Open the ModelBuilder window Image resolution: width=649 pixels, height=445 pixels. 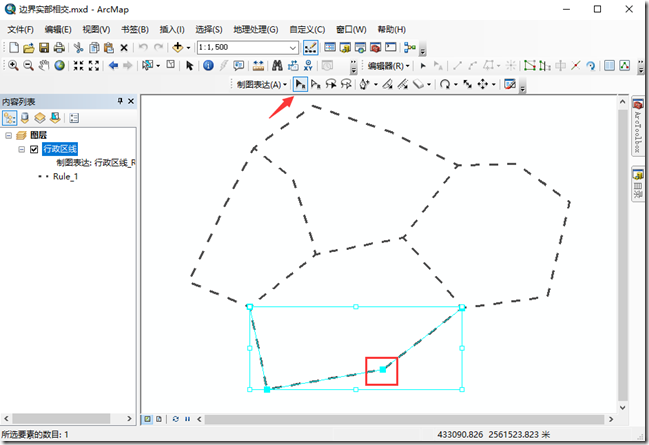click(x=410, y=47)
